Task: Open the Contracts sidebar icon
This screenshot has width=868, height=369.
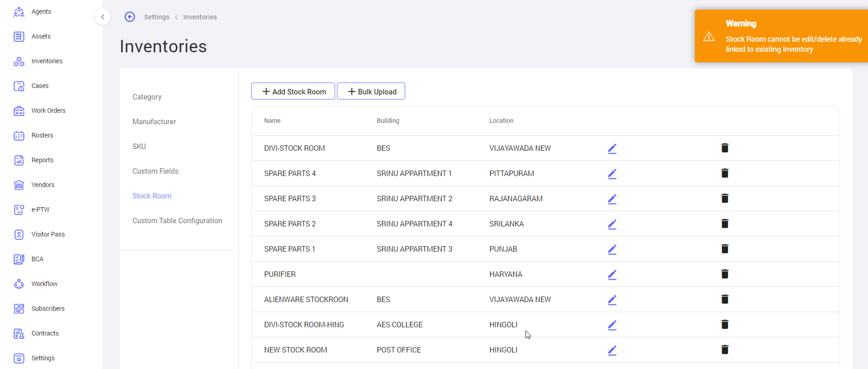Action: coord(19,334)
